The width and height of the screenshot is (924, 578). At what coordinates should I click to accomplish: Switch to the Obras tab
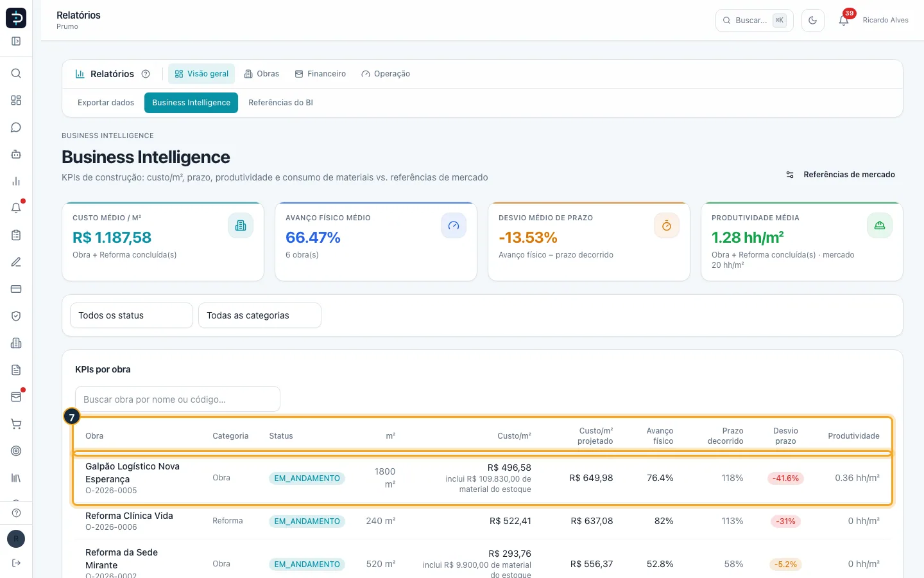point(262,74)
